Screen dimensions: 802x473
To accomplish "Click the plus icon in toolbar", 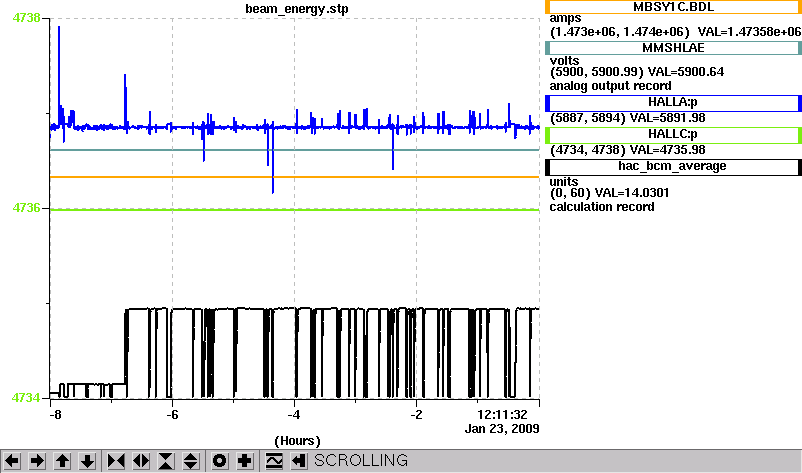I will (244, 461).
